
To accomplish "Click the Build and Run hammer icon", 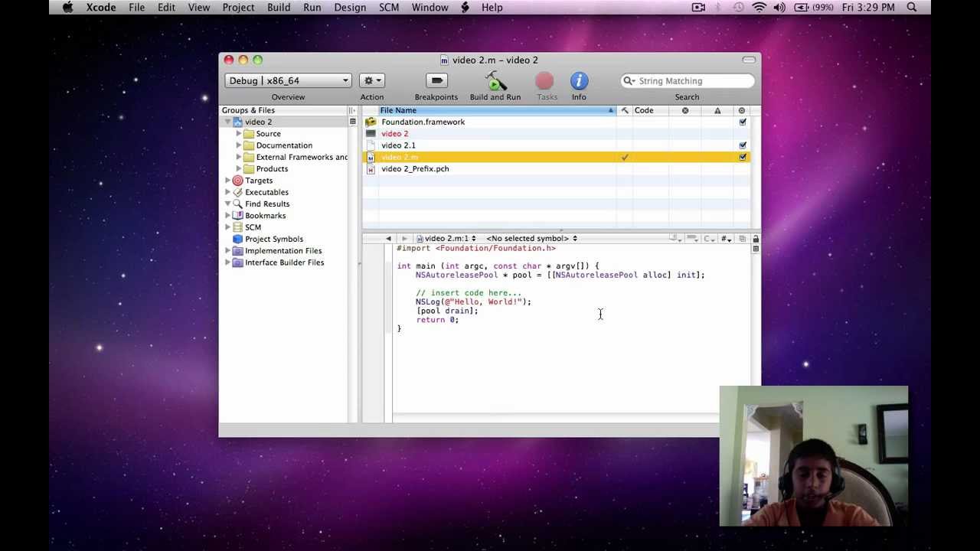I will click(495, 80).
